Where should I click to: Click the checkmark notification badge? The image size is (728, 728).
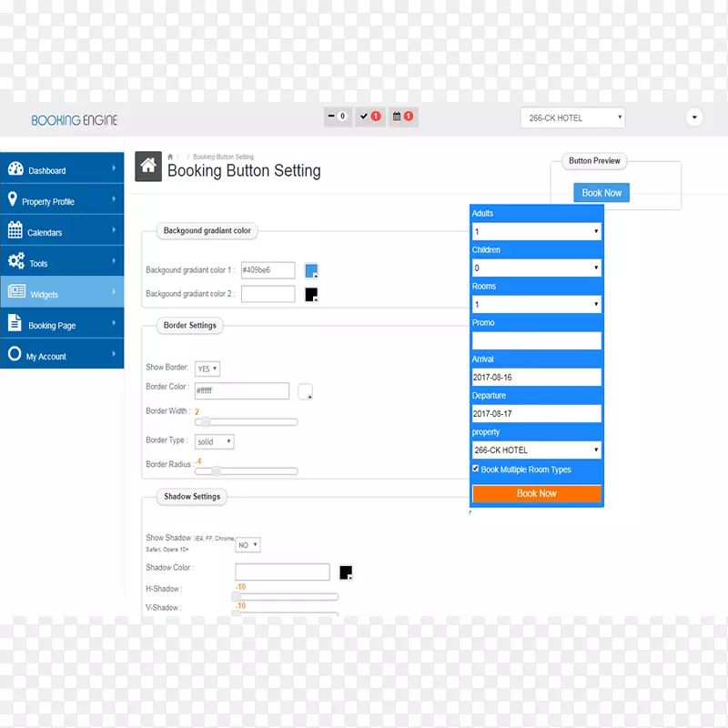(370, 116)
